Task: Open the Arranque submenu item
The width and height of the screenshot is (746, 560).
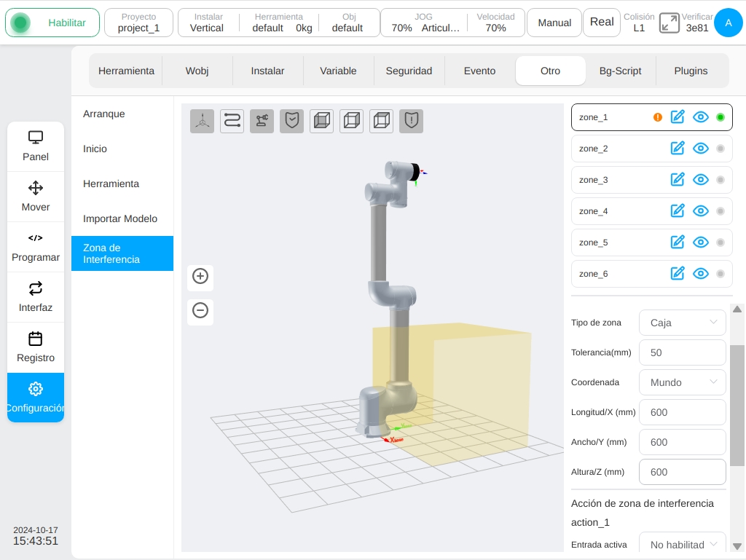Action: coord(122,114)
